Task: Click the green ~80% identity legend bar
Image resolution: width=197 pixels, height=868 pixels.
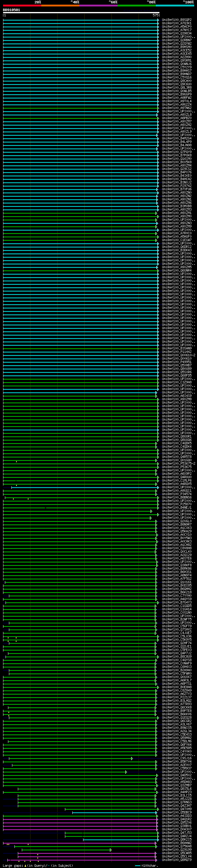Action: click(x=137, y=6)
